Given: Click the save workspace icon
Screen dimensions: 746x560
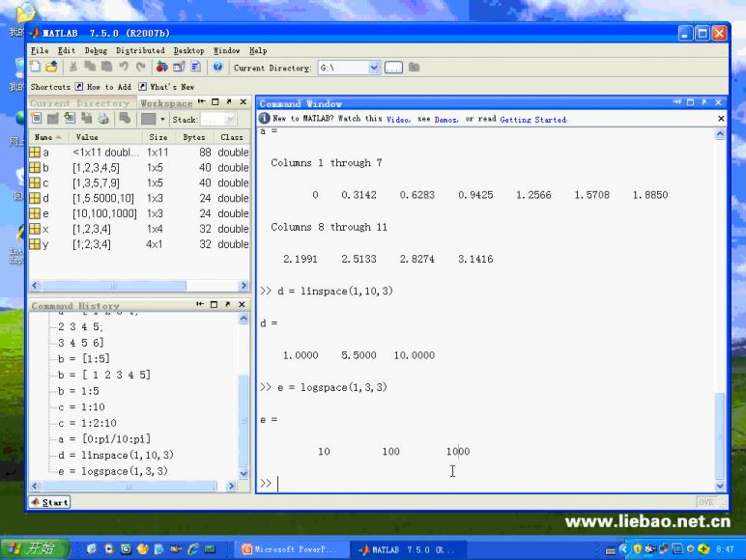Looking at the screenshot, I should (86, 119).
